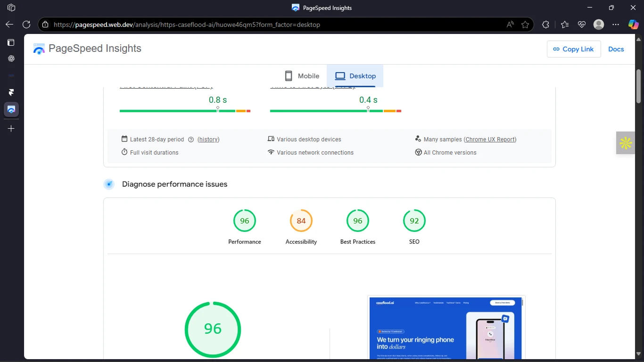Click the Diagnose performance issues heading
The image size is (644, 362).
click(x=174, y=184)
